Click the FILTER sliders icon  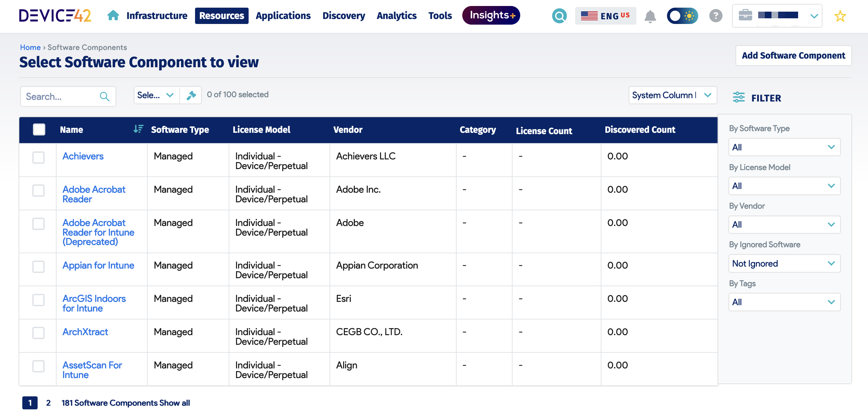point(739,98)
